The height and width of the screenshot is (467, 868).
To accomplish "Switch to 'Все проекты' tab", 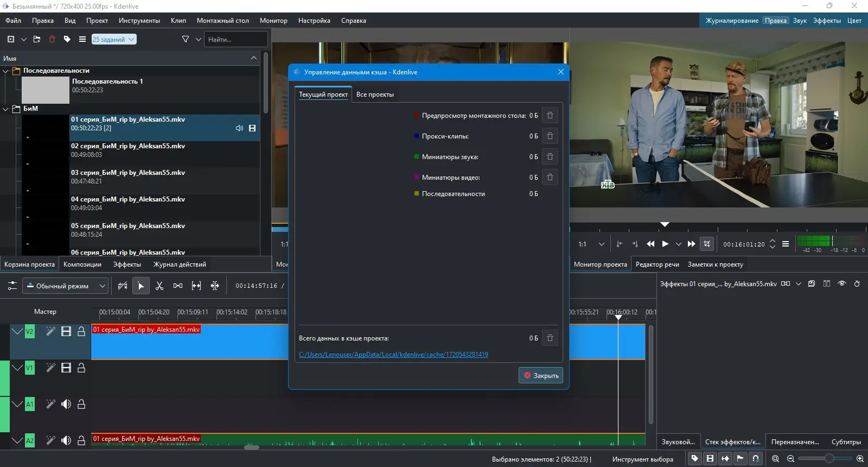I will [375, 94].
